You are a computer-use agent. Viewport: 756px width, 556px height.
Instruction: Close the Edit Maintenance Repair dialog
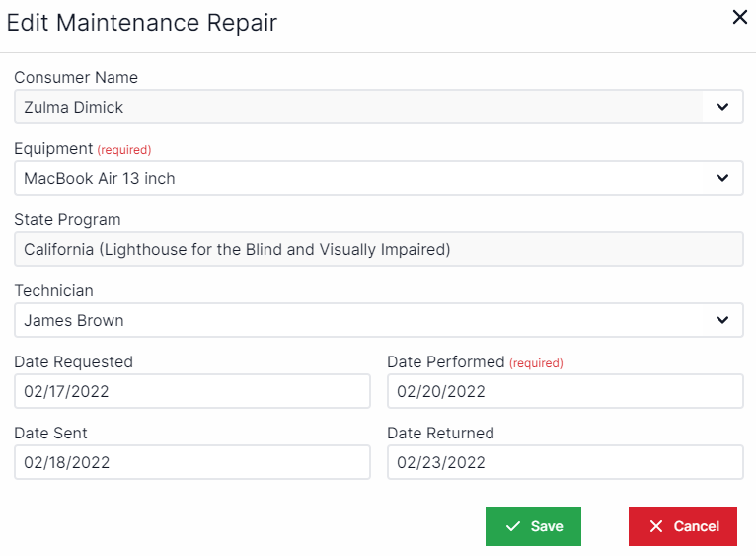(x=739, y=17)
